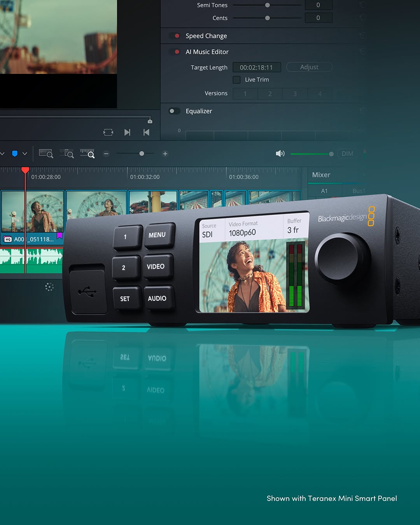Click the 01:00:36:00 ruler timecode
The image size is (420, 525).
point(243,177)
